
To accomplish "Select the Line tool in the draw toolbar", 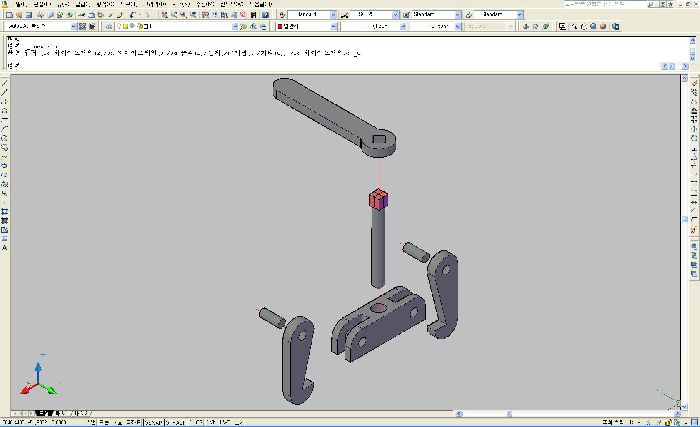I will pyautogui.click(x=5, y=81).
